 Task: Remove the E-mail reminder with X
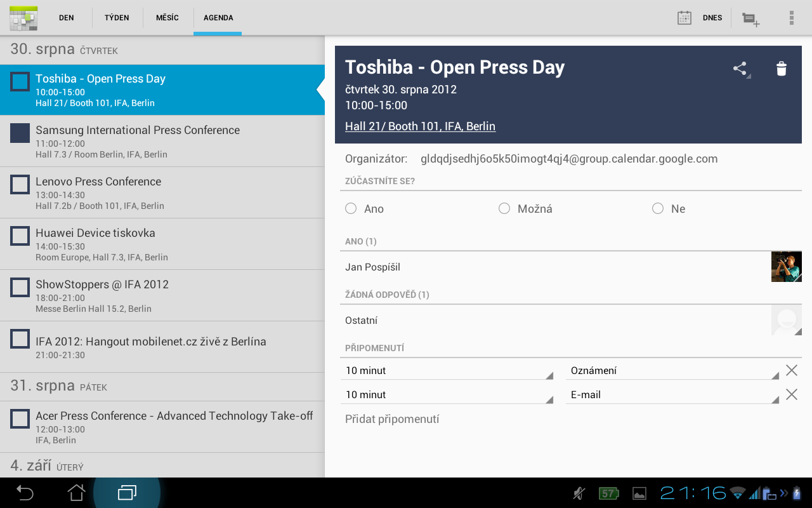point(792,394)
